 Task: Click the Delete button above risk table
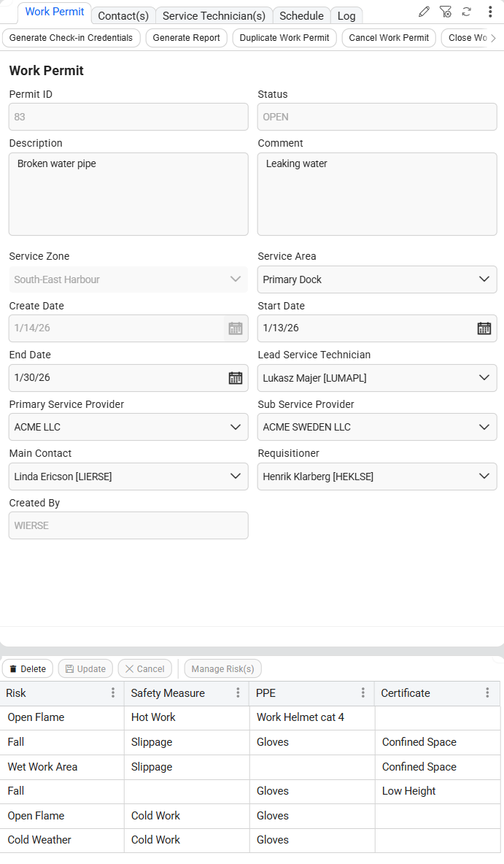point(28,669)
